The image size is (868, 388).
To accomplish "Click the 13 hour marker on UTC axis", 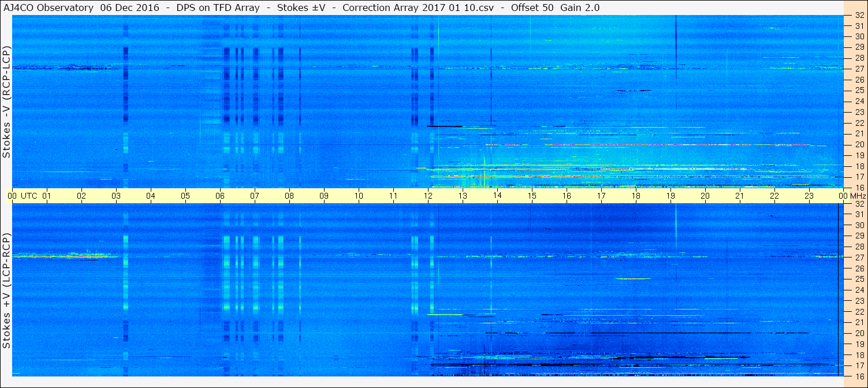I will pyautogui.click(x=463, y=196).
